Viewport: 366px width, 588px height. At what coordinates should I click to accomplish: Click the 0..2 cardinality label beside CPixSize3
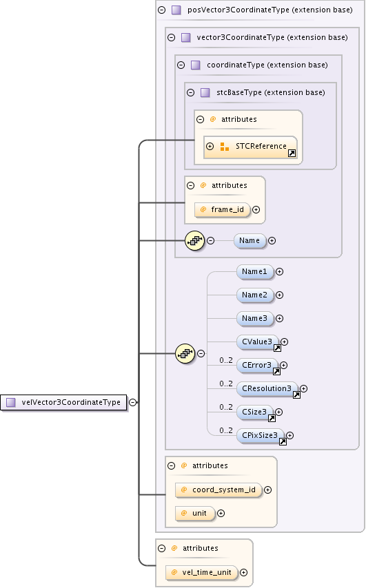pyautogui.click(x=226, y=430)
